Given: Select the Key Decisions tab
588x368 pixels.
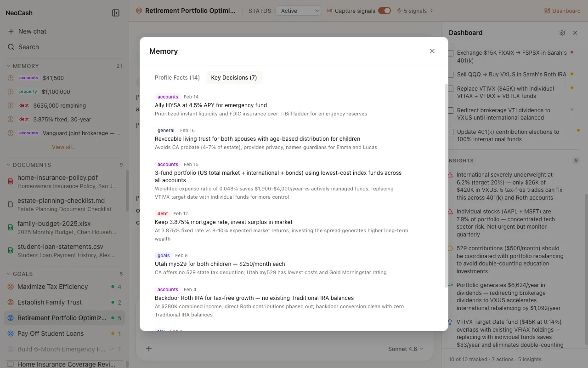Looking at the screenshot, I should tap(234, 77).
